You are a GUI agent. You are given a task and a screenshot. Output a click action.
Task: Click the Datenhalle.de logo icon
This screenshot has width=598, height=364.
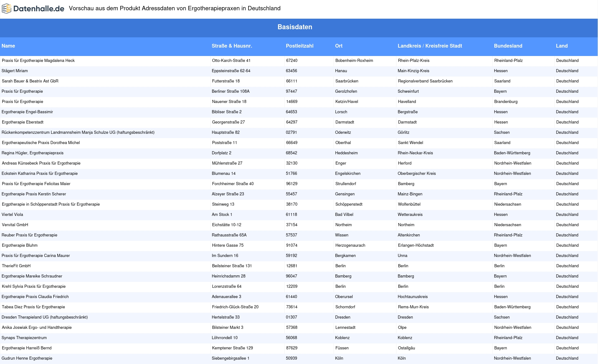pos(7,9)
